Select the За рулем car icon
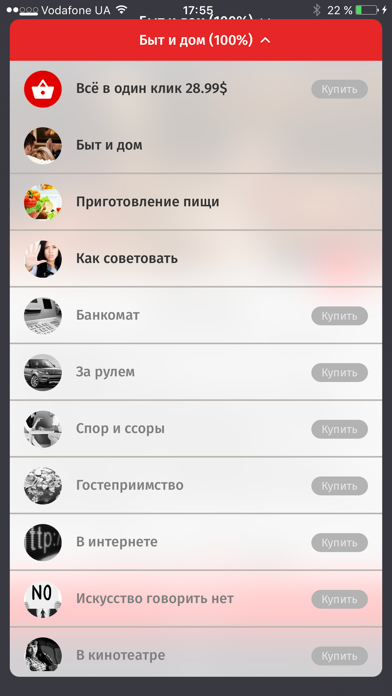 43,372
